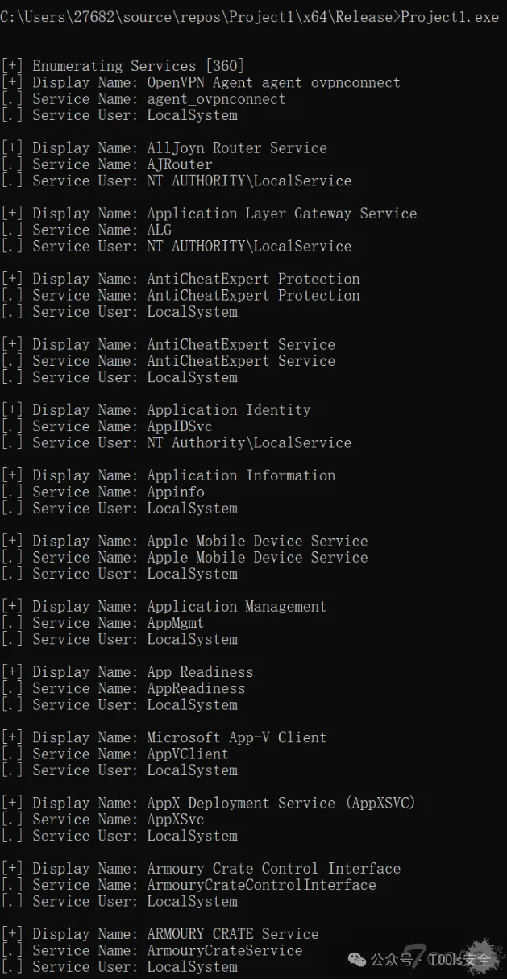The width and height of the screenshot is (507, 980).
Task: Click the Project1.exe command text
Action: [450, 17]
